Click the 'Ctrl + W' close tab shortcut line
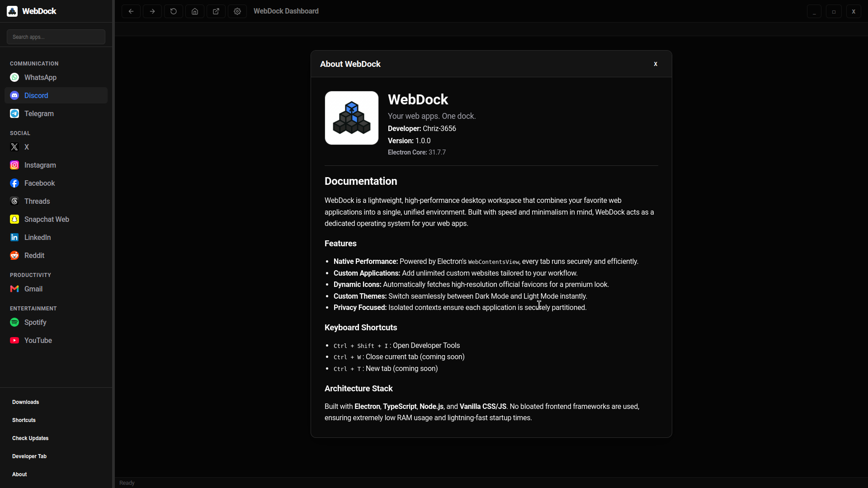This screenshot has width=868, height=488. coord(399,357)
